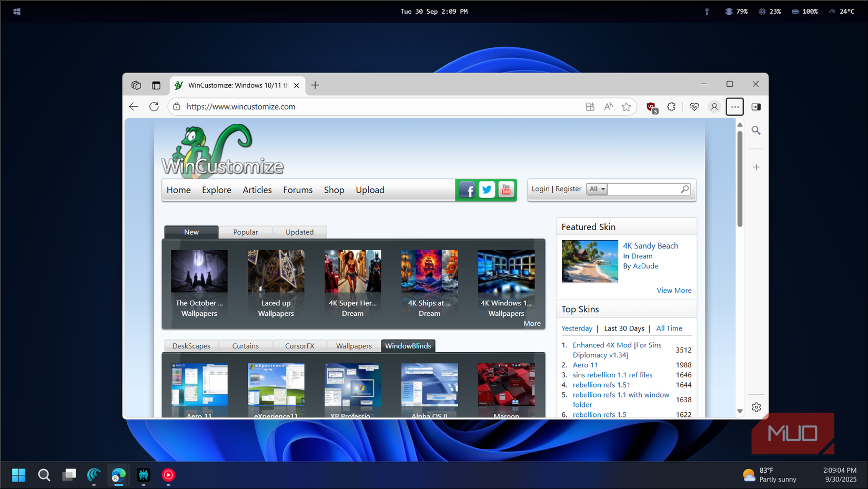Click in the website search input field
This screenshot has height=489, width=868.
(643, 189)
